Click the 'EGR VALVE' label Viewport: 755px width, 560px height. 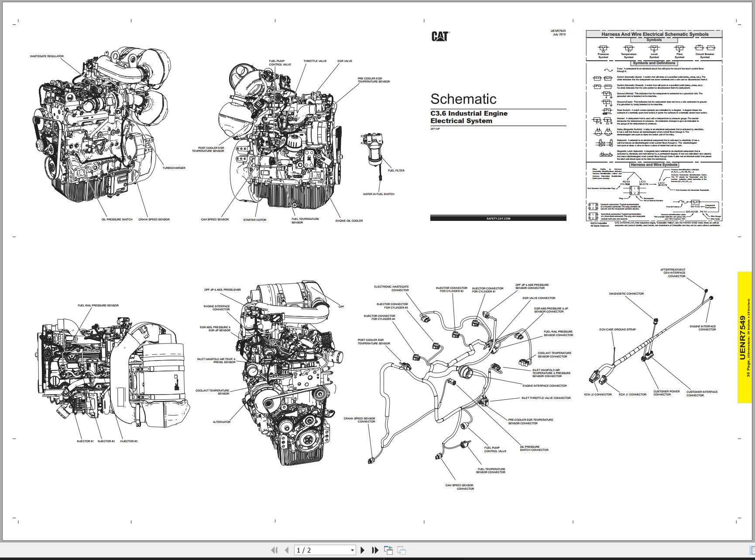tap(345, 61)
